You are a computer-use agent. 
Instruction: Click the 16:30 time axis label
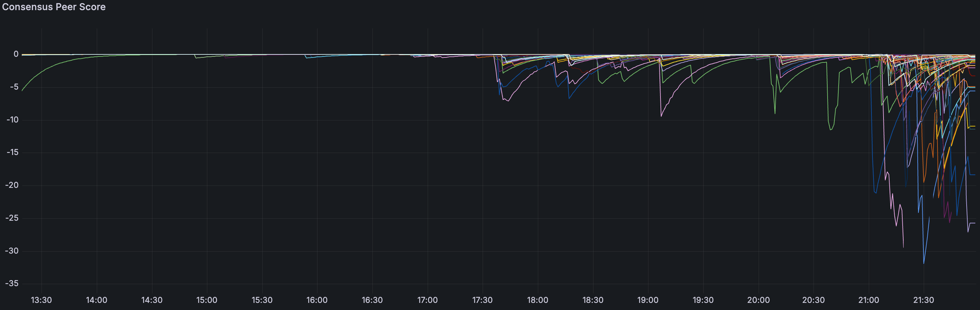pyautogui.click(x=372, y=300)
